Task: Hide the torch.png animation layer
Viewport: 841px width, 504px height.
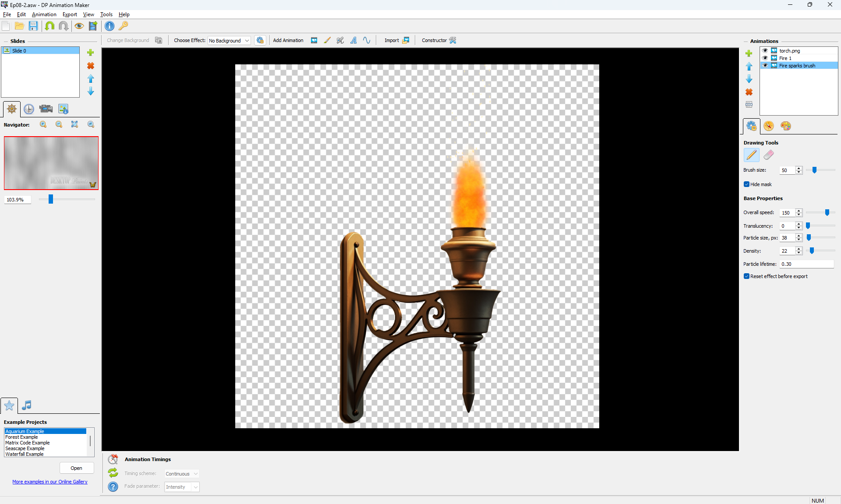Action: [x=765, y=50]
